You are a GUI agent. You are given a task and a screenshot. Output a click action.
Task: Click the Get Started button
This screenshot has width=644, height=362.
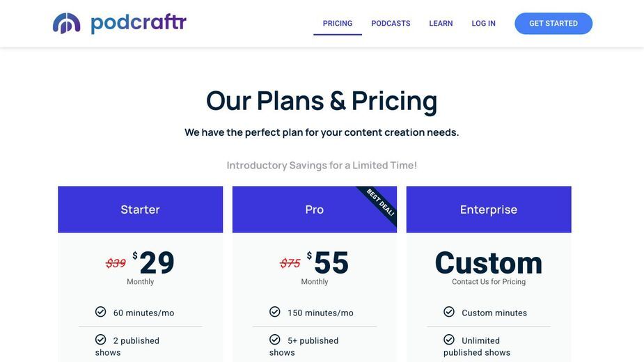553,24
